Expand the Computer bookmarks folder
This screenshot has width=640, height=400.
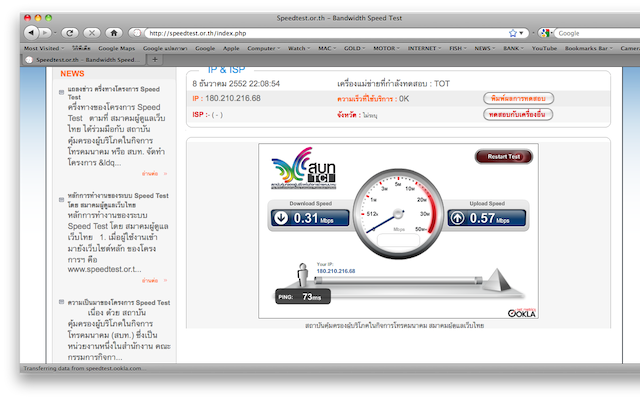point(263,48)
